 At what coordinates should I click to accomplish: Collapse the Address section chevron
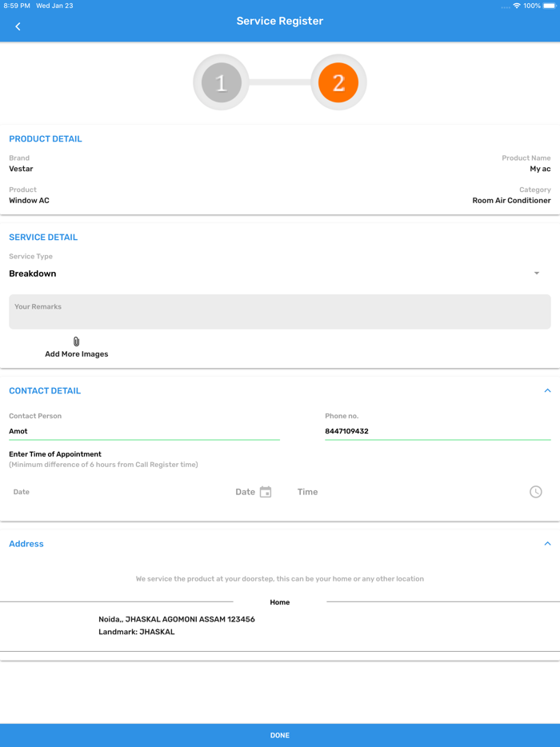coord(549,543)
